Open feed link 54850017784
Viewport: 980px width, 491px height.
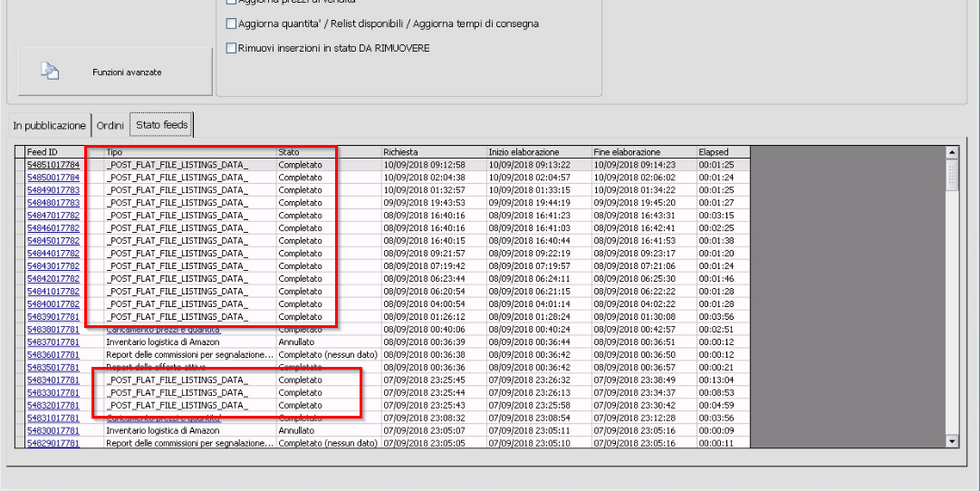[53, 177]
